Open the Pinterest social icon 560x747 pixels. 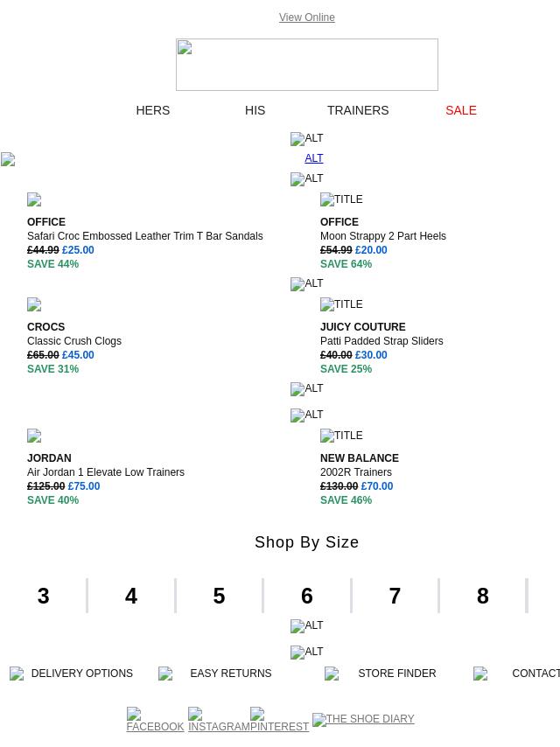[x=279, y=720]
